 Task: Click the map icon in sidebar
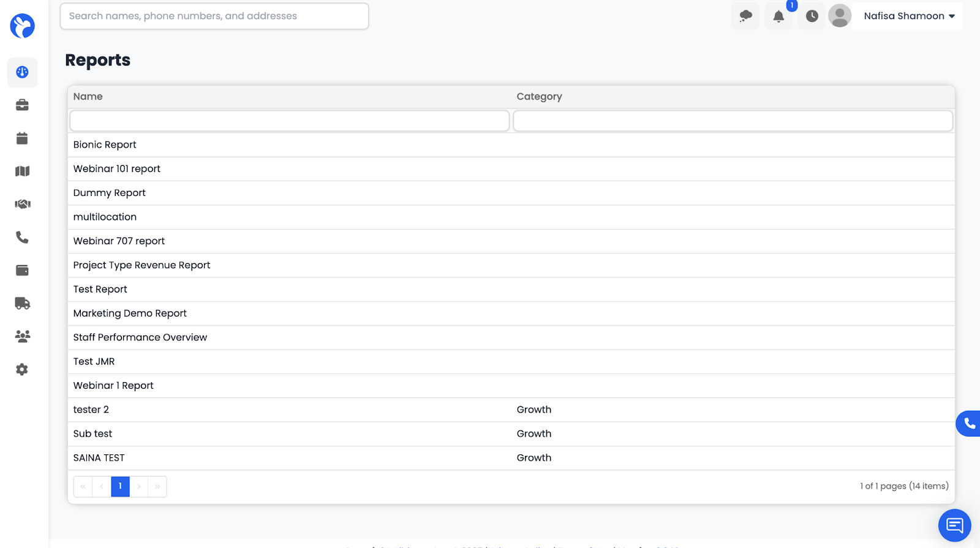coord(22,171)
